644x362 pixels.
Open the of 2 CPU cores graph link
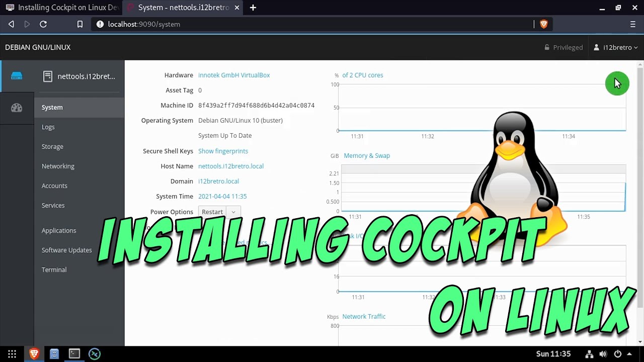point(363,75)
